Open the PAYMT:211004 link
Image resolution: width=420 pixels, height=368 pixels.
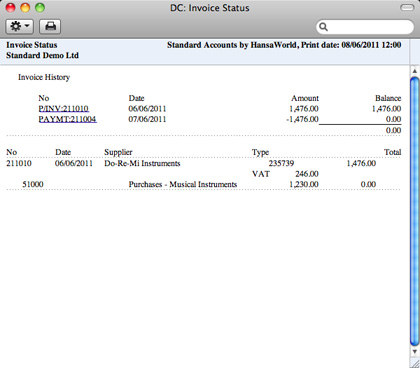[67, 119]
